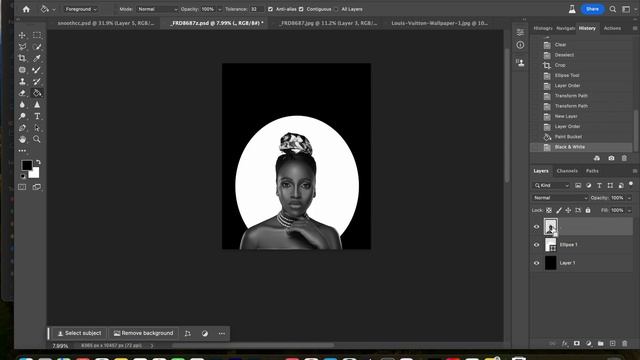640x360 pixels.
Task: Select the Brush tool
Action: [37, 70]
